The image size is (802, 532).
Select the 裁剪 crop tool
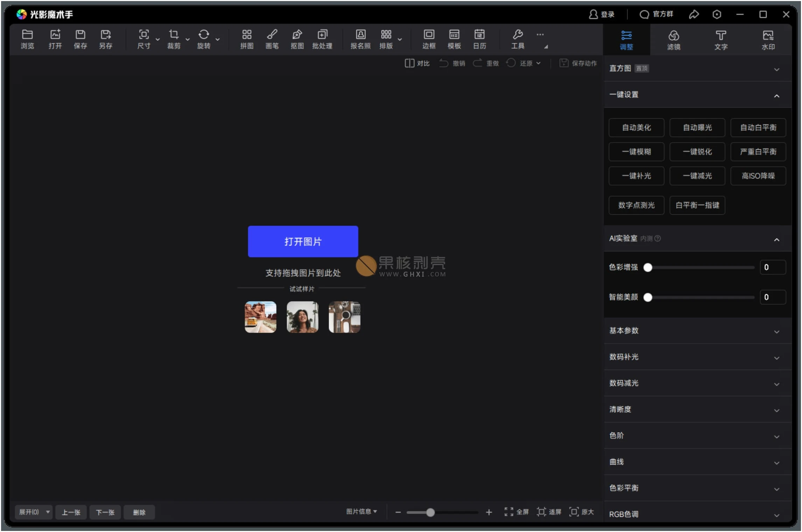point(174,39)
